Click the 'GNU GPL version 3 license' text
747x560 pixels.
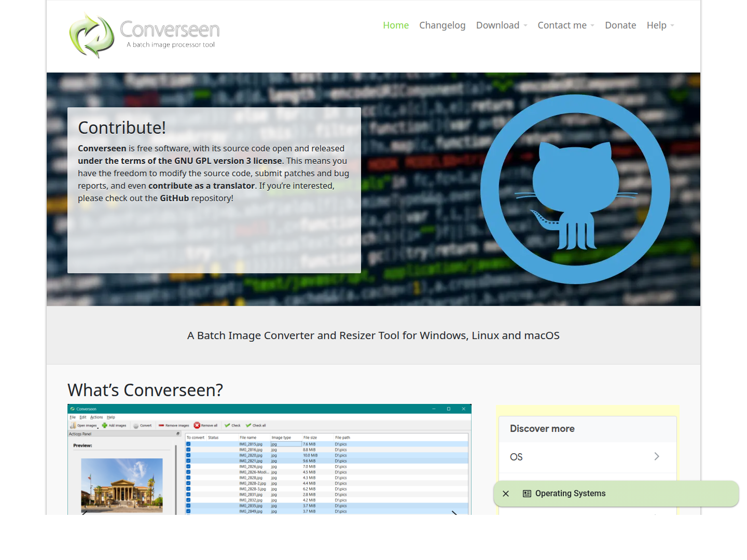[x=228, y=161]
